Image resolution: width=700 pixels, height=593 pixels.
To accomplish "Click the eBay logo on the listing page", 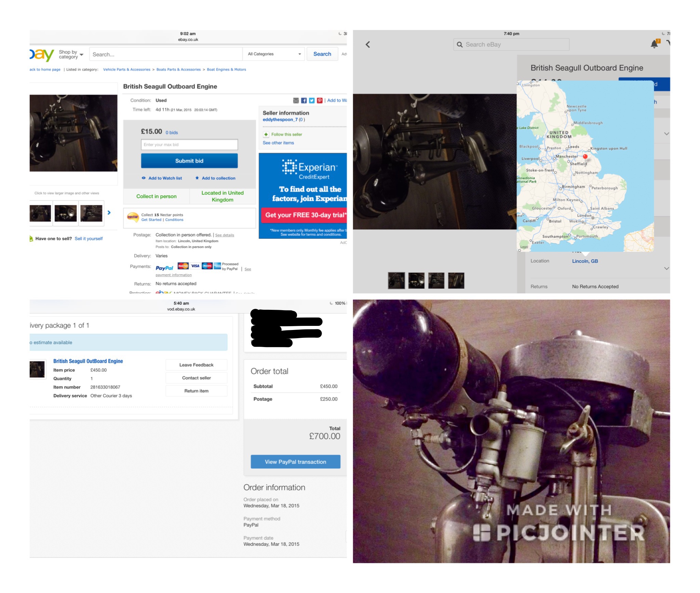I will click(42, 55).
